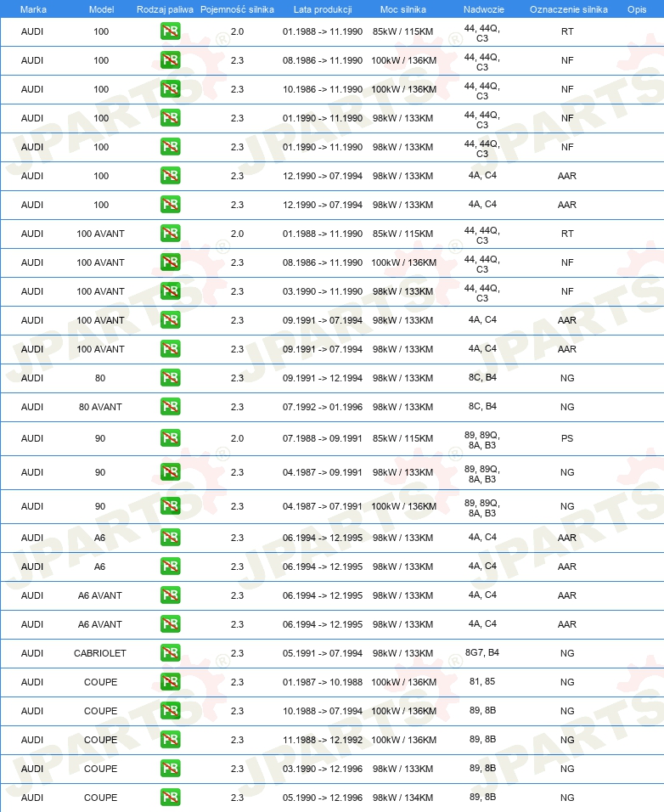Click the 2.0 engine capacity in 100 AVANT row

click(237, 234)
